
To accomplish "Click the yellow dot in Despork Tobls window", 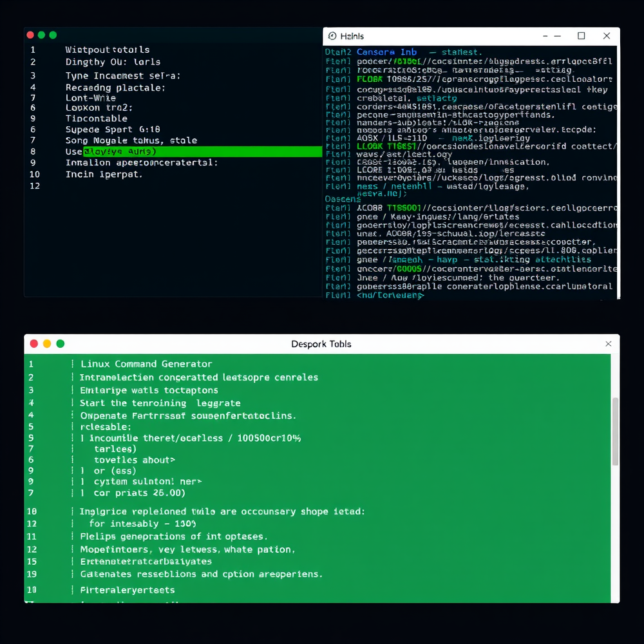I will [x=47, y=344].
